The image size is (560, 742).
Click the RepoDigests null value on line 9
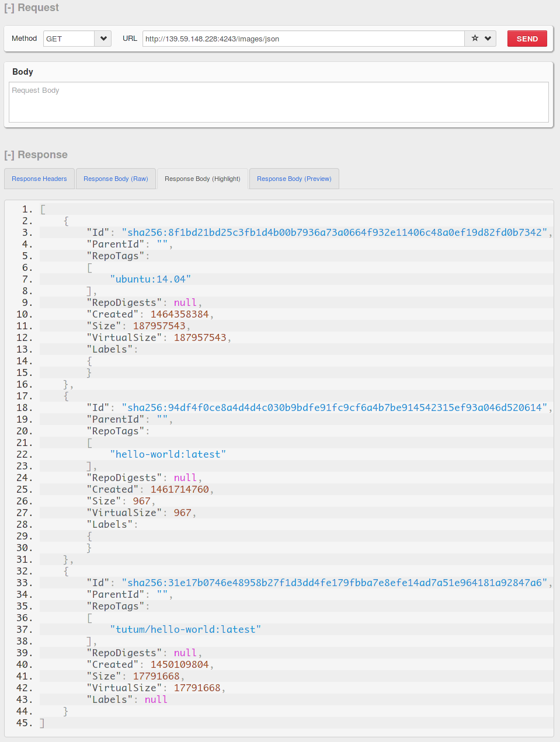tap(186, 302)
